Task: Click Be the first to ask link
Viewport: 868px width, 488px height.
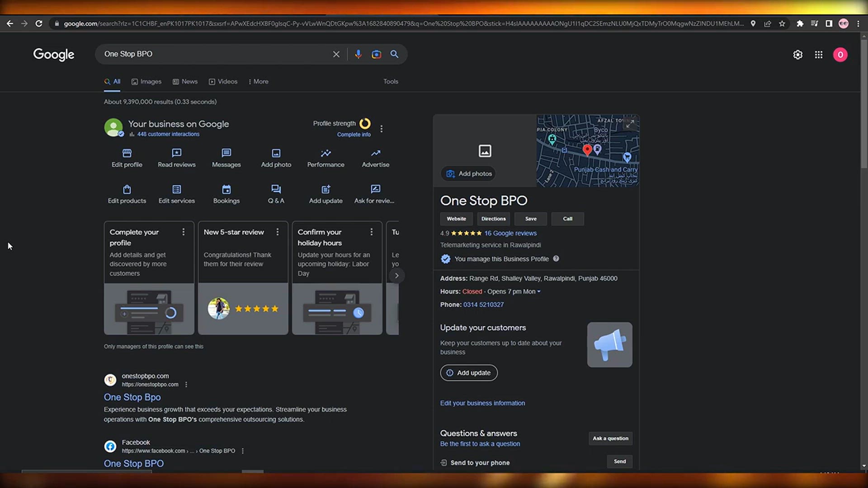Action: click(480, 444)
